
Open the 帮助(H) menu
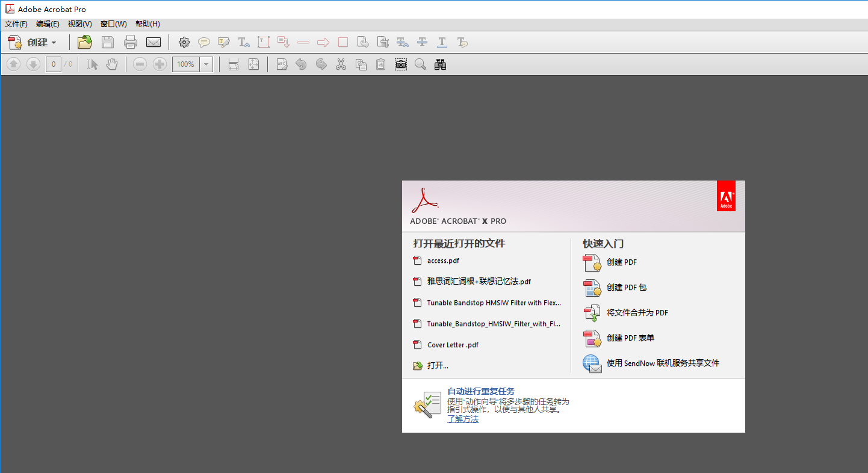pos(147,24)
